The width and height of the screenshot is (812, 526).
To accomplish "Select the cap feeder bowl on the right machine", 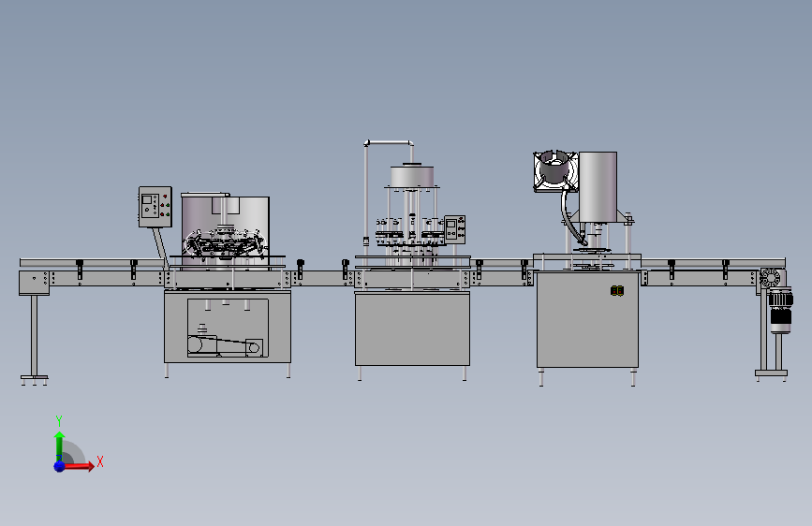I will pyautogui.click(x=555, y=171).
